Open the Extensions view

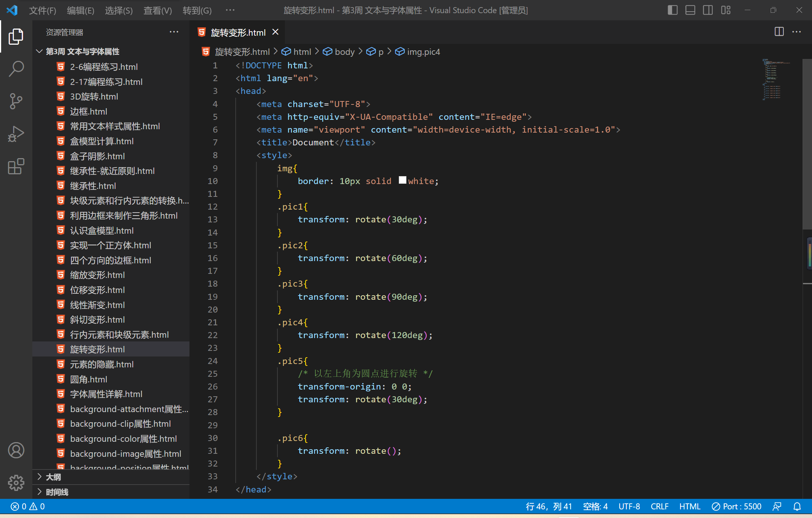(x=16, y=166)
